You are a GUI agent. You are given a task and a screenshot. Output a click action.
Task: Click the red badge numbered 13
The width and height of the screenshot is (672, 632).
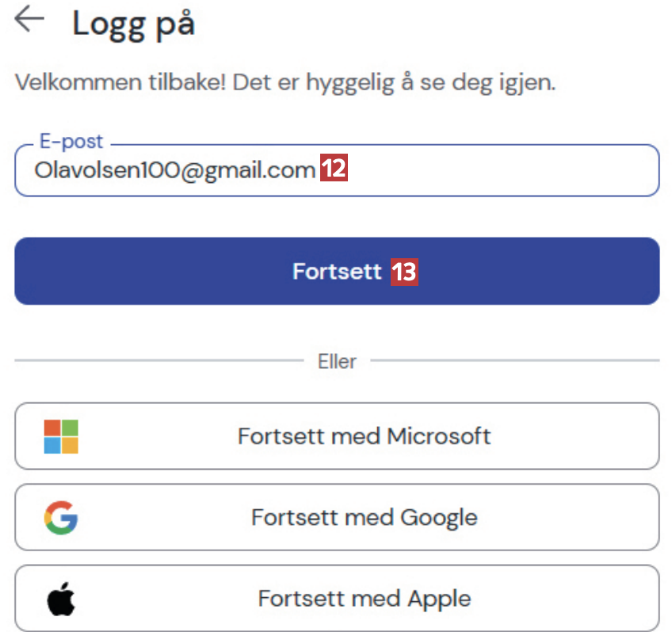pyautogui.click(x=404, y=272)
